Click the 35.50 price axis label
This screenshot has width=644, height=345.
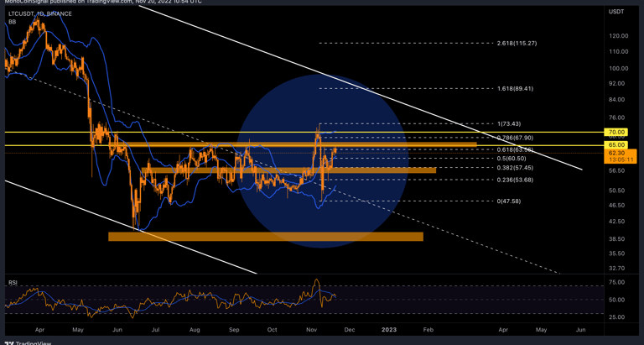(x=618, y=254)
